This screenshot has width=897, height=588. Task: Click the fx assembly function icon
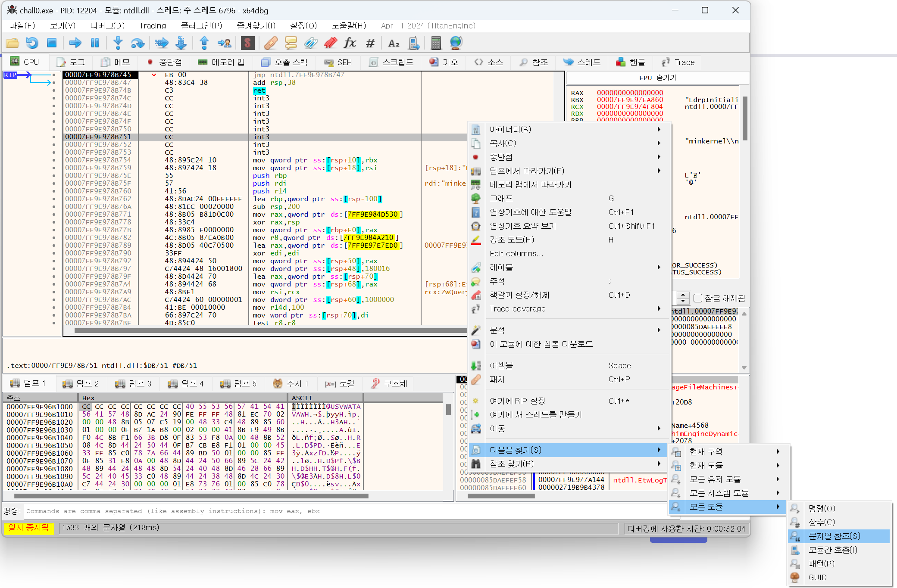[x=350, y=43]
